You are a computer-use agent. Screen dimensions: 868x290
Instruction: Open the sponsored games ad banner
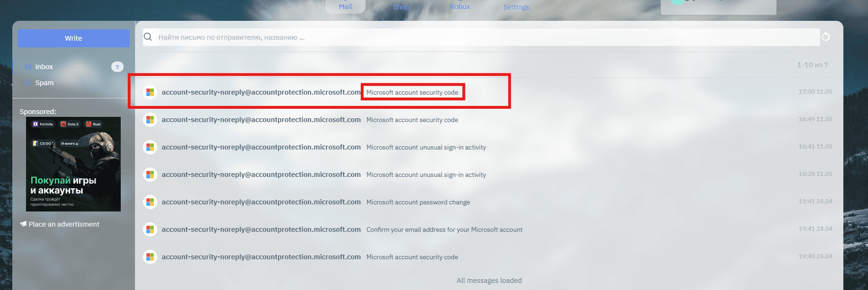pos(73,164)
